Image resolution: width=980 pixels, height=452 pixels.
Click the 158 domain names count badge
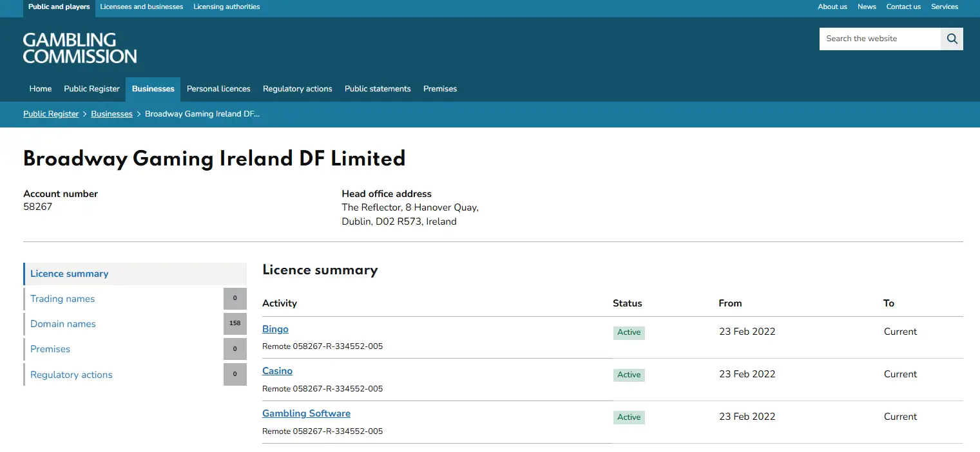click(235, 324)
